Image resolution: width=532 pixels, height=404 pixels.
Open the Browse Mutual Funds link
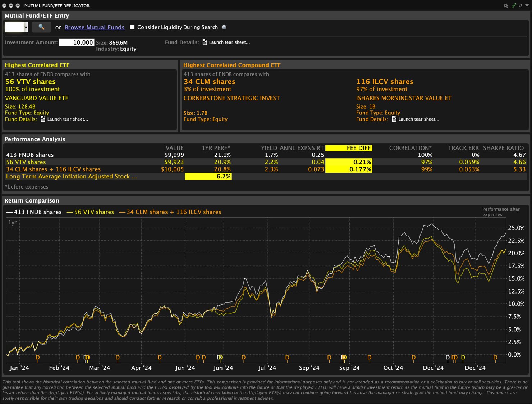click(x=95, y=27)
